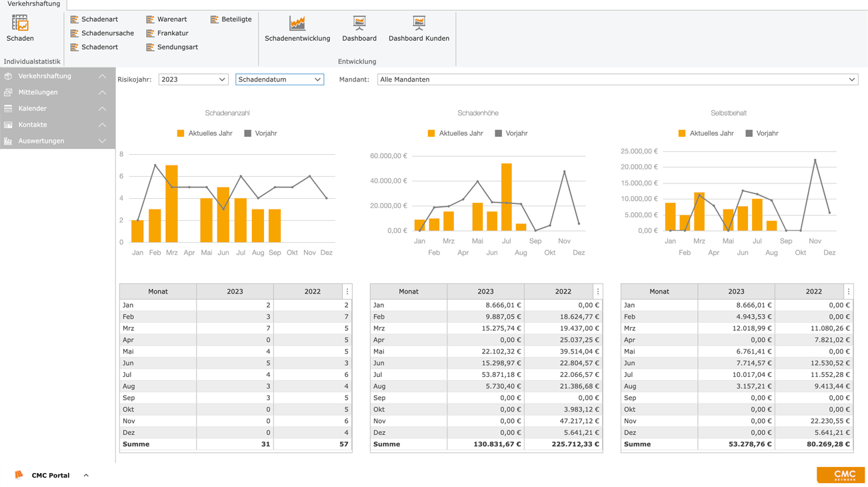Image resolution: width=868 pixels, height=487 pixels.
Task: Open the Schadenhöhe table options menu
Action: [x=598, y=292]
